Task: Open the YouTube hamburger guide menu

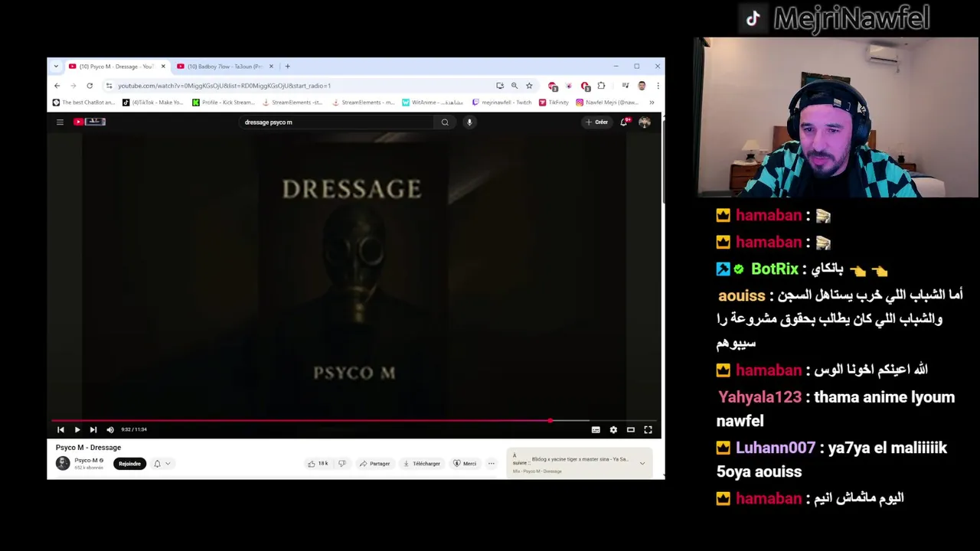Action: (x=60, y=122)
